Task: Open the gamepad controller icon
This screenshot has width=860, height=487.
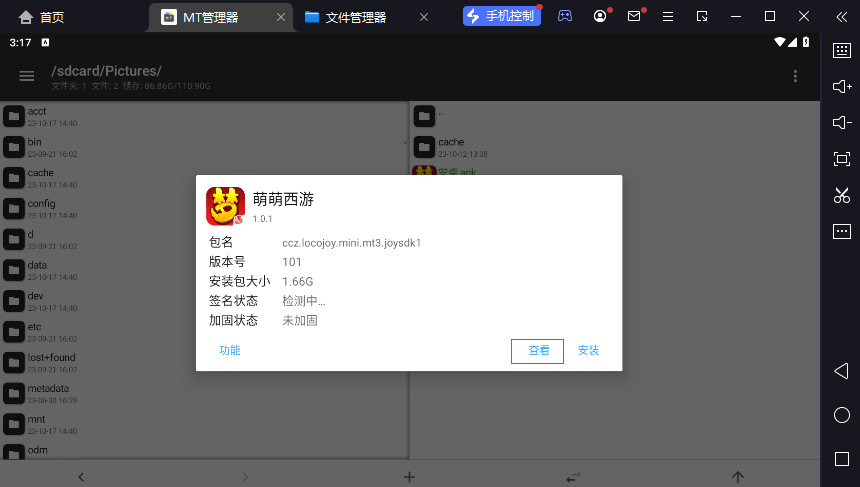Action: point(565,16)
